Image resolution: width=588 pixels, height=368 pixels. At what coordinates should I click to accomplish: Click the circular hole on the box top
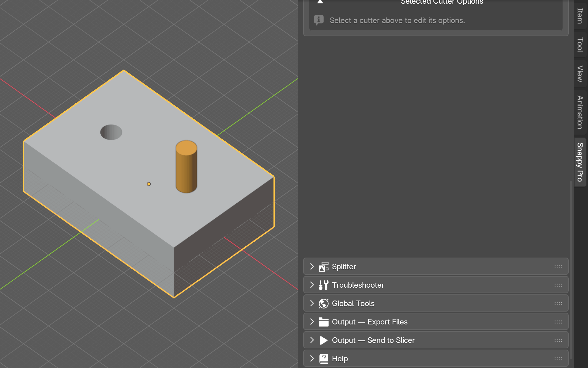tap(111, 132)
